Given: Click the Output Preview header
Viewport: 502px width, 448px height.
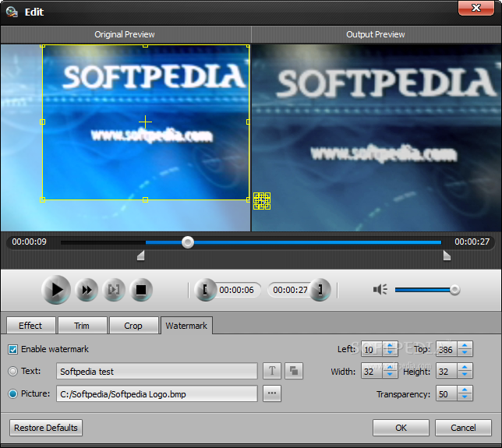Looking at the screenshot, I should (376, 34).
